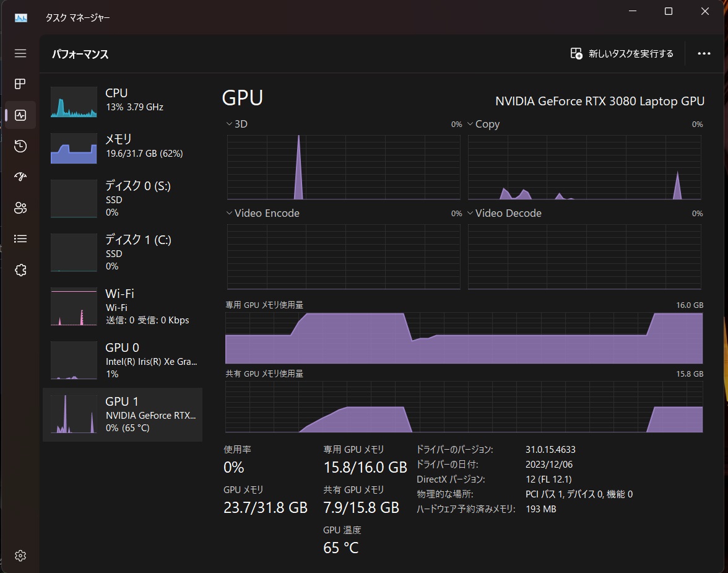Screen dimensions: 728x573
Task: Collapse the Video Decode graph section
Action: (470, 213)
